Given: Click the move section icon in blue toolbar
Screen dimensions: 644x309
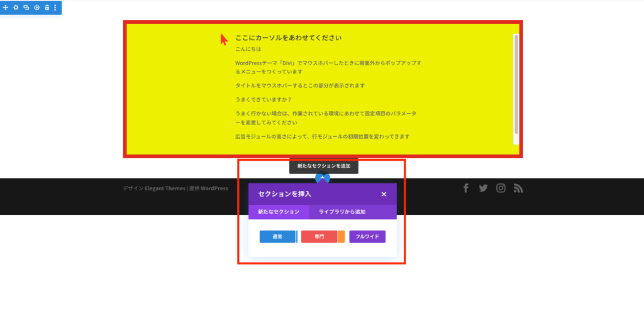Looking at the screenshot, I should pos(6,8).
